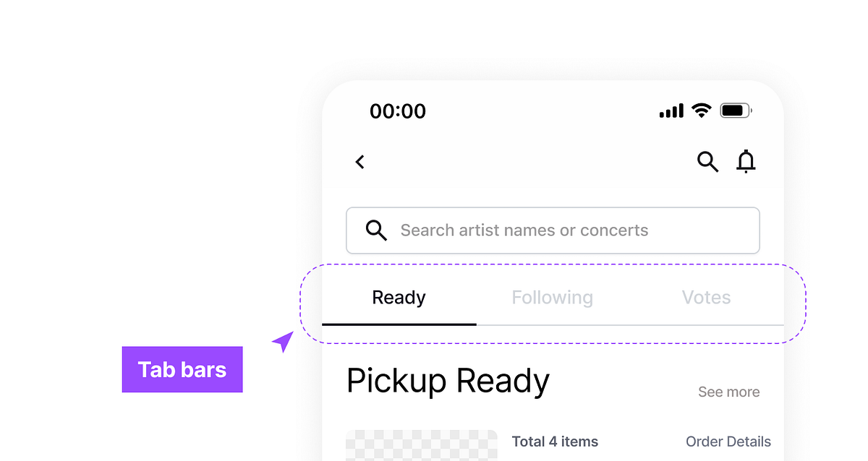The height and width of the screenshot is (461, 868).
Task: Tap the cellular signal strength indicator
Action: point(671,111)
